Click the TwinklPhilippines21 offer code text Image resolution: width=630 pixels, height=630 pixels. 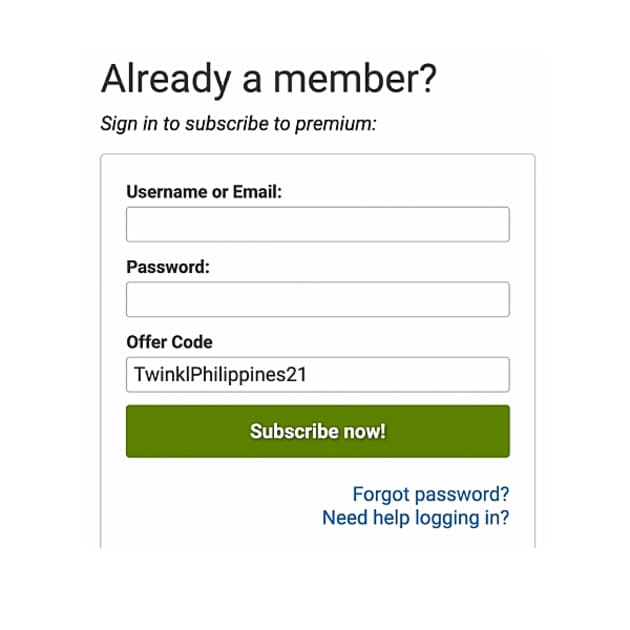point(219,376)
